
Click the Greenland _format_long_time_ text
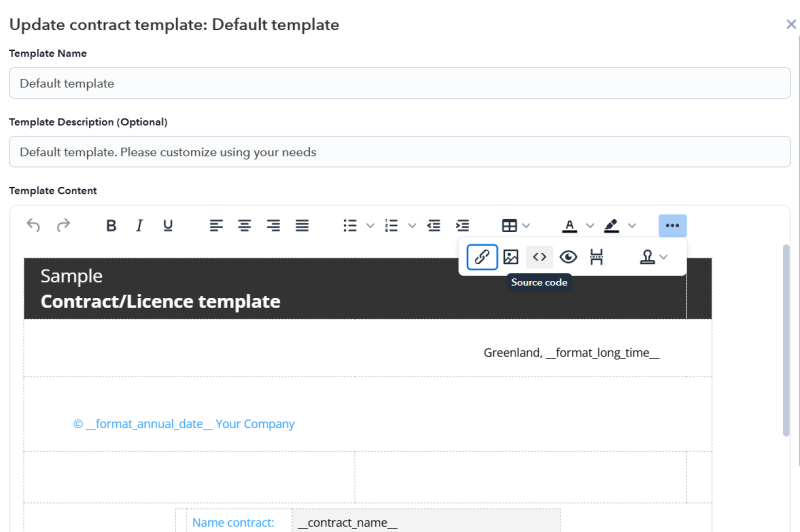pyautogui.click(x=571, y=352)
